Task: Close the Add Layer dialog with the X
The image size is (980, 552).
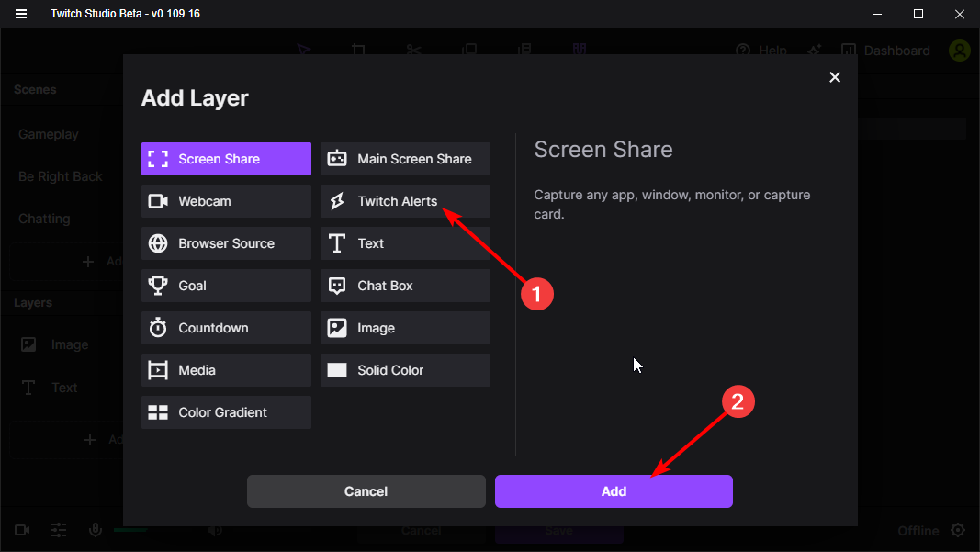Action: tap(835, 77)
